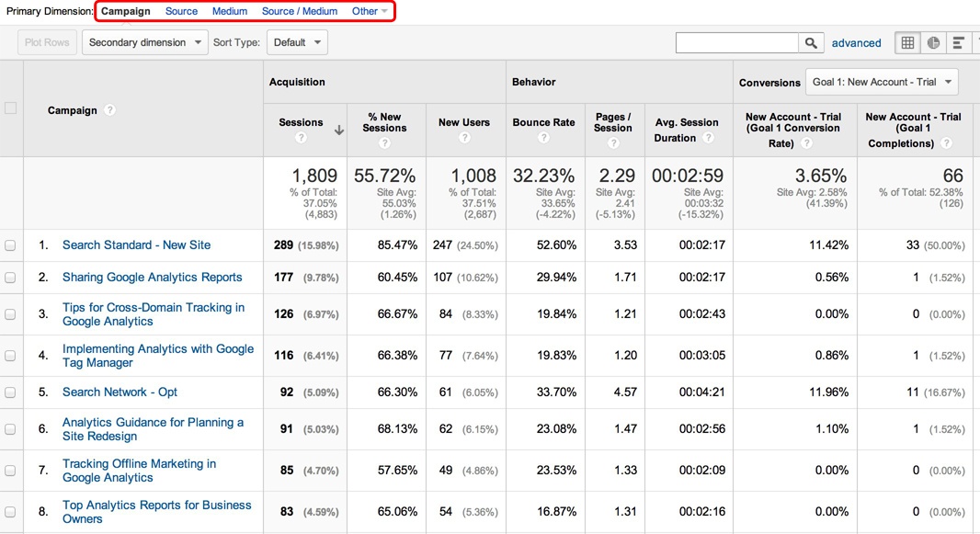980x534 pixels.
Task: Switch primary dimension to Source / Medium
Action: coord(299,11)
